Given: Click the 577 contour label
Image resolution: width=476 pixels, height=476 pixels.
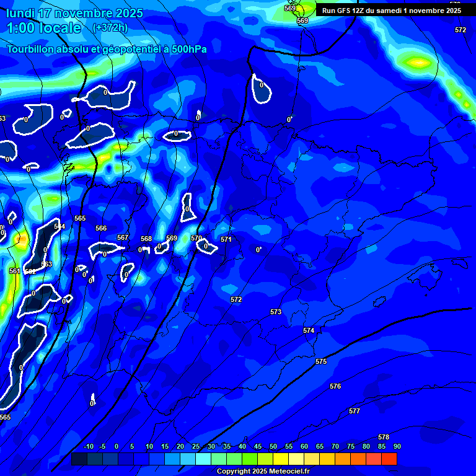Looking at the screenshot, I should [x=355, y=411].
